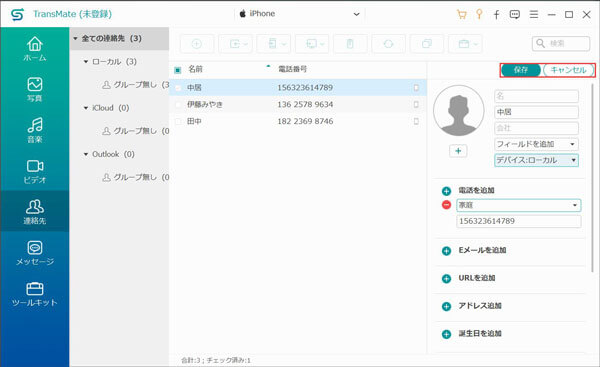Click the delete trash toolbar button
Screen dimensions: 600x367
[x=350, y=44]
